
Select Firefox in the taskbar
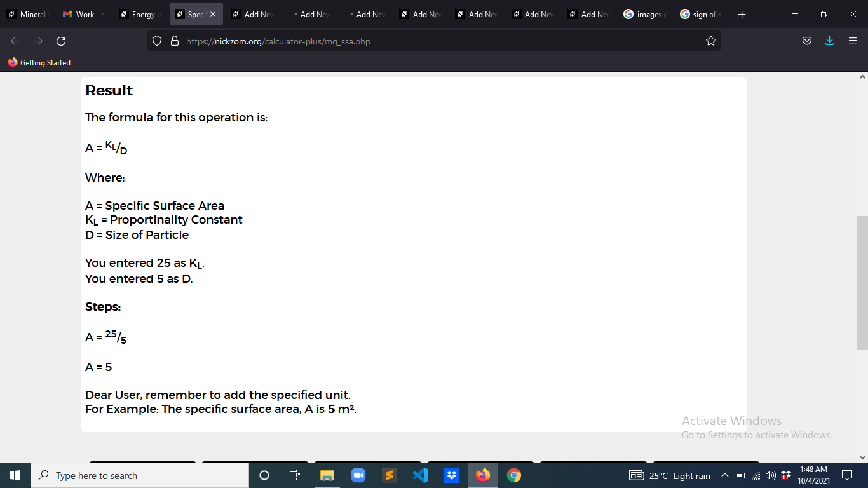(483, 475)
